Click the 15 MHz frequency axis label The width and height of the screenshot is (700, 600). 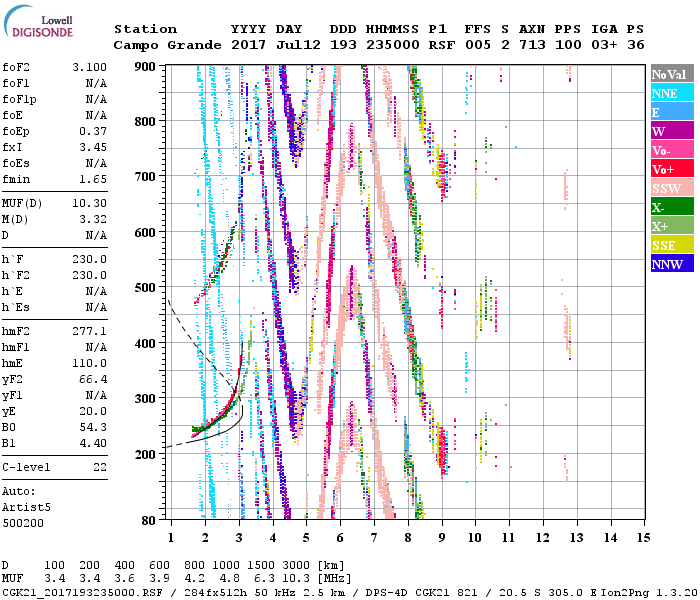643,537
